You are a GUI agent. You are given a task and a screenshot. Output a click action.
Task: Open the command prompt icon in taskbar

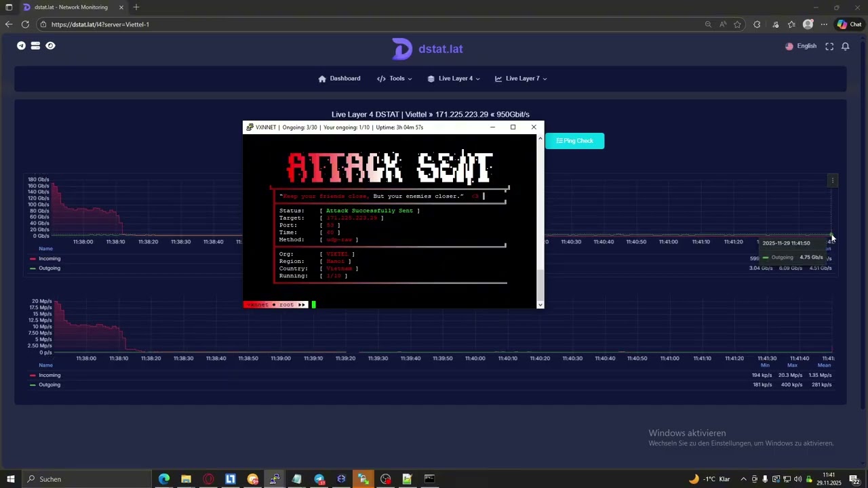429,479
